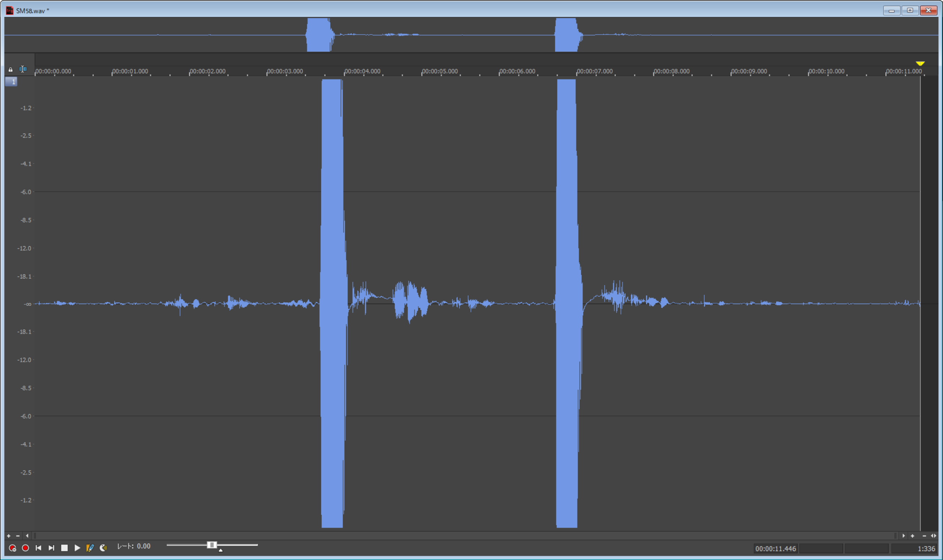Stop playback with the square Stop button
This screenshot has height=560, width=943.
point(65,548)
